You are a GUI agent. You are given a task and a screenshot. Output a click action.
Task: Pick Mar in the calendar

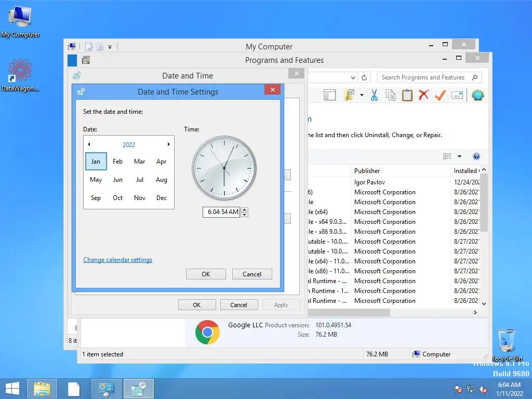[139, 162]
